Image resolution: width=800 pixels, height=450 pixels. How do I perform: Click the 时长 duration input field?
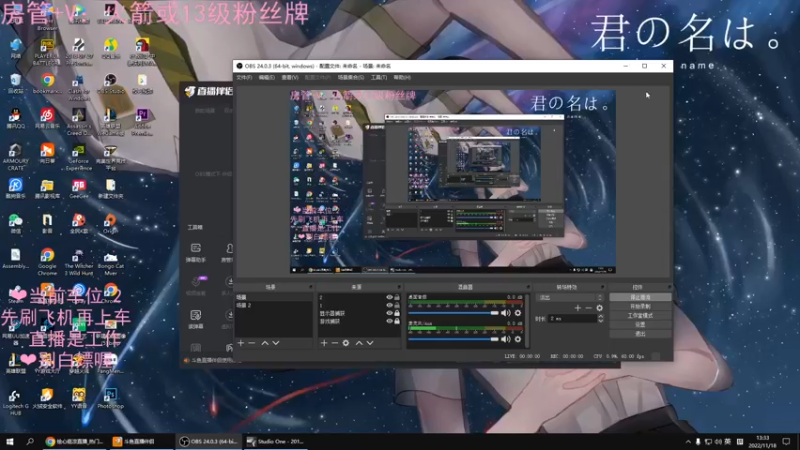[572, 318]
